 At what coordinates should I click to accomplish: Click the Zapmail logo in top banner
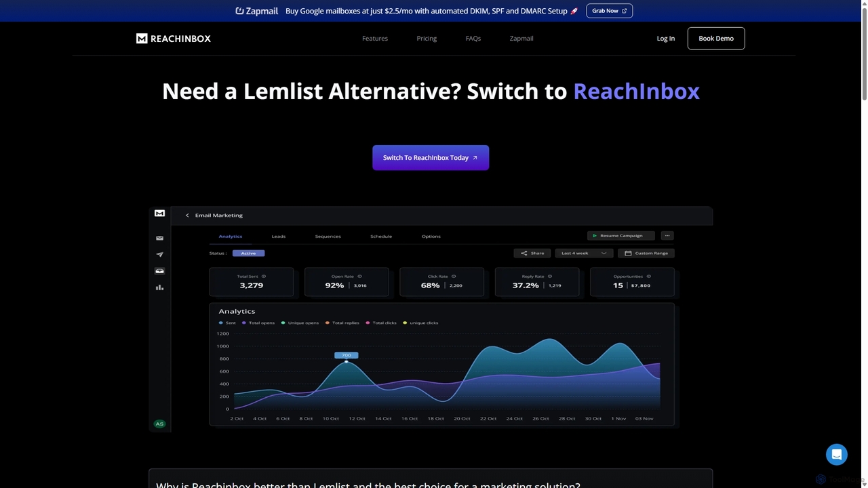pos(256,11)
